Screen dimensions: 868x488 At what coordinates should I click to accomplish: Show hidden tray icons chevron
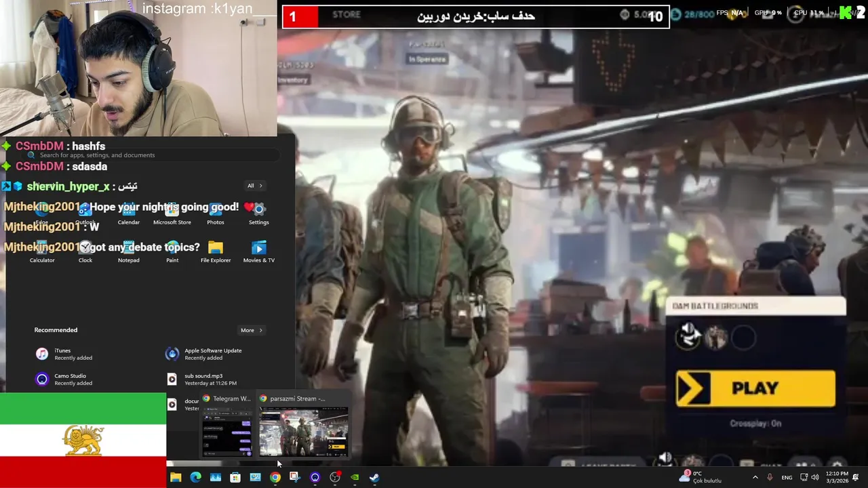[x=755, y=477]
